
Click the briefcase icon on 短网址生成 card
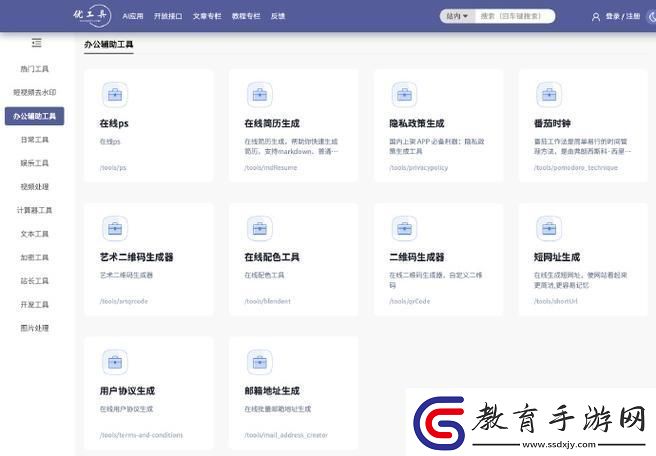[549, 228]
